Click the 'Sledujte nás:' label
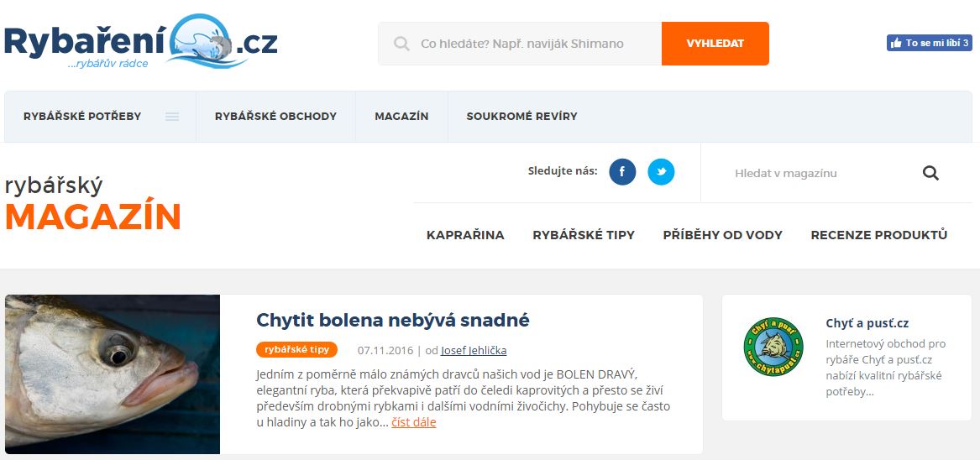980x460 pixels. click(563, 170)
